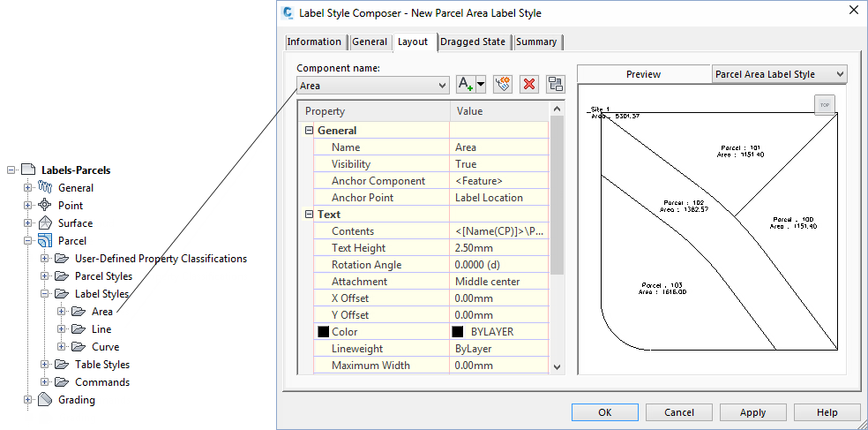
Task: Click the OK button
Action: pyautogui.click(x=605, y=412)
